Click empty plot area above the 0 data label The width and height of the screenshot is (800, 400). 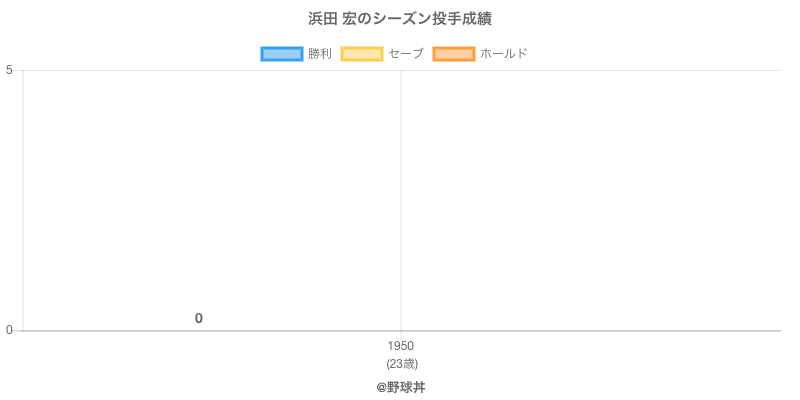point(199,200)
